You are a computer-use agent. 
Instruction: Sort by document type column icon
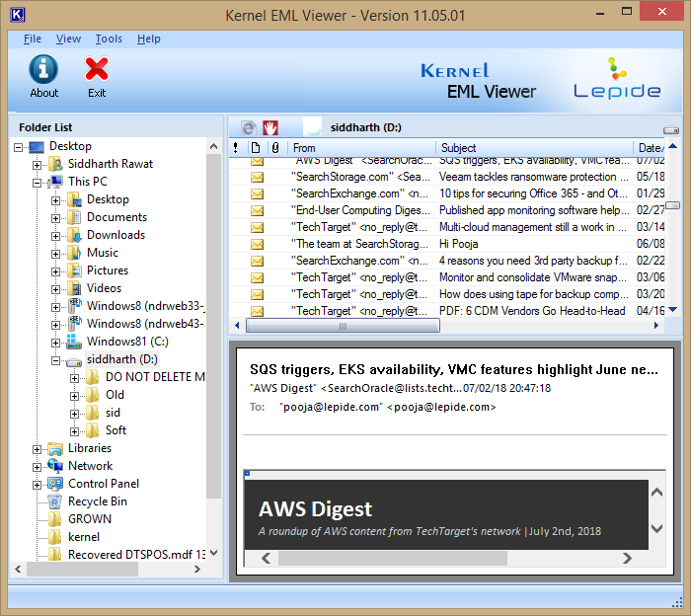[x=256, y=148]
